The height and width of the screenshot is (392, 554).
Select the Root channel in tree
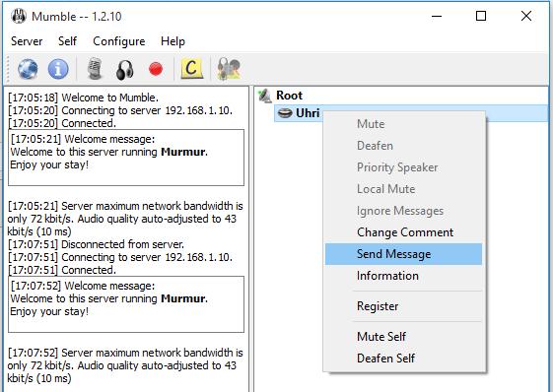(x=289, y=96)
